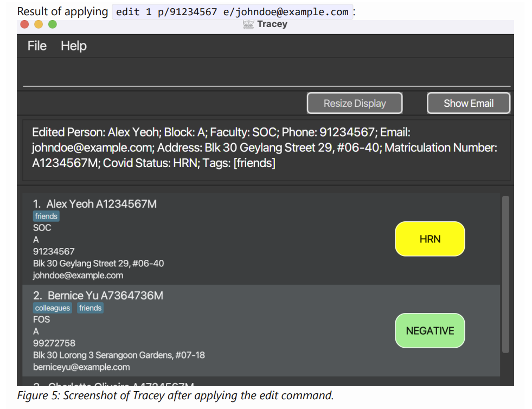Click the FOS faculty text
Screen dimensions: 532x409
(41, 319)
